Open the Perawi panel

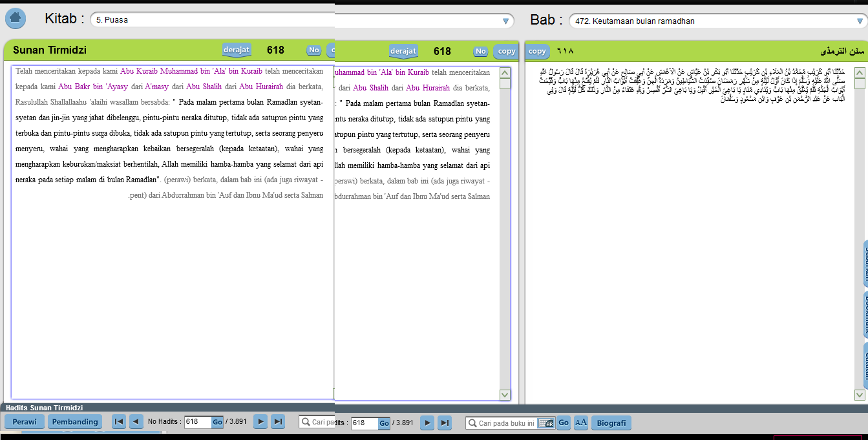[25, 422]
